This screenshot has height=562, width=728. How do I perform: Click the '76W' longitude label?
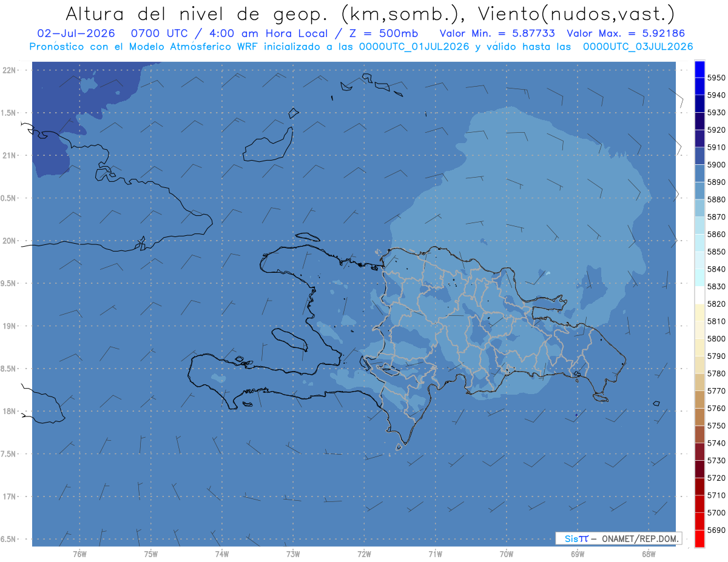79,554
